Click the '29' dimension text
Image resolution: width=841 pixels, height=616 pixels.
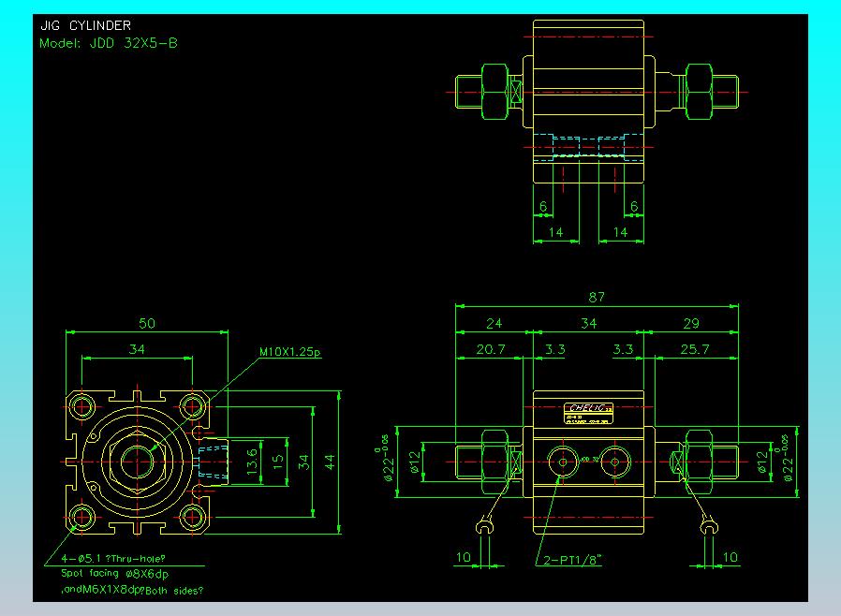[691, 323]
